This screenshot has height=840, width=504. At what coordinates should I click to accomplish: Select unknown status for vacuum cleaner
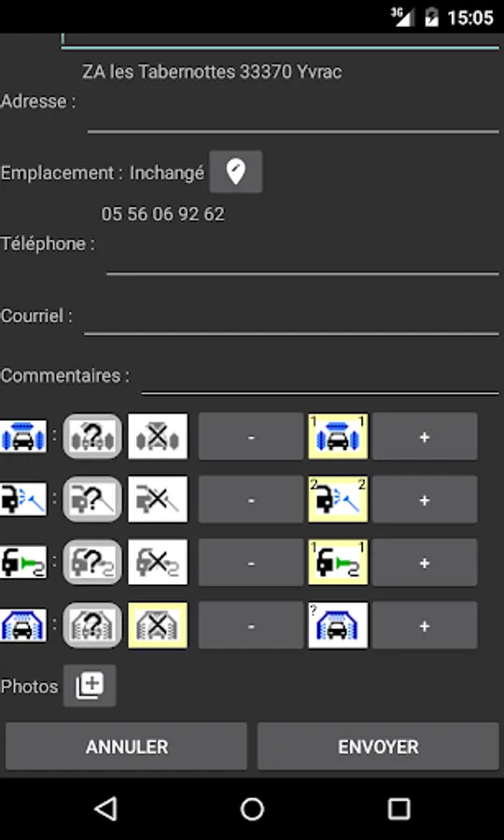92,562
